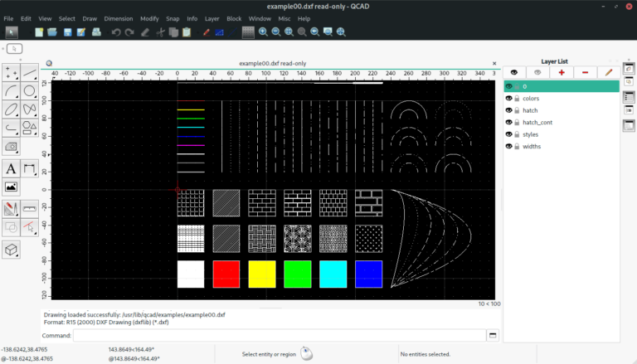
Task: Expand the Dimension tools group in the toolbox
Action: coord(30,168)
